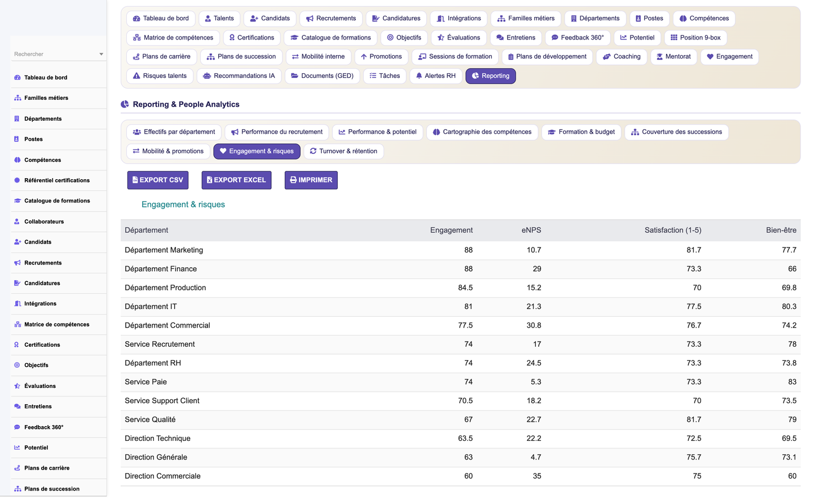The image size is (815, 504).
Task: Click the Recommandations IA robot icon
Action: click(207, 76)
